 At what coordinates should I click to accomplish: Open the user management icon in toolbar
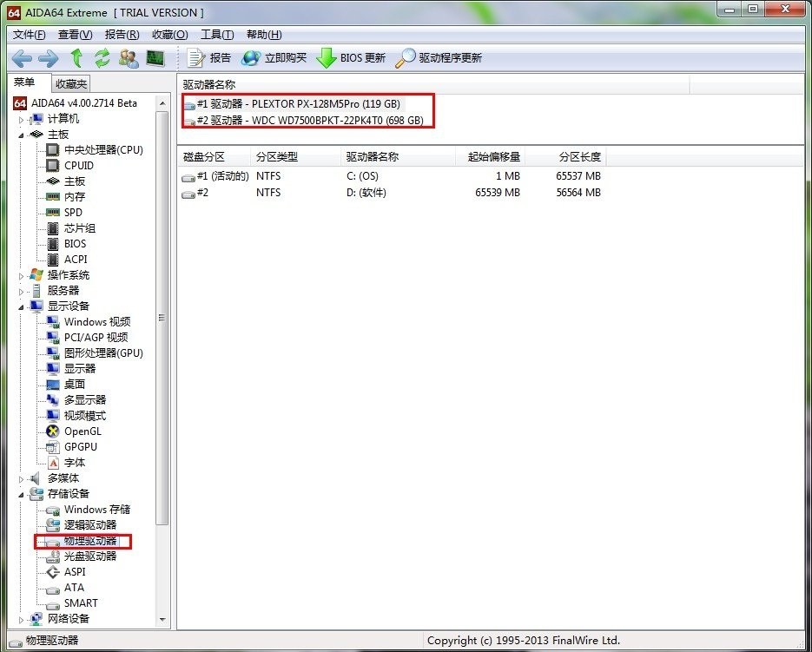point(129,58)
